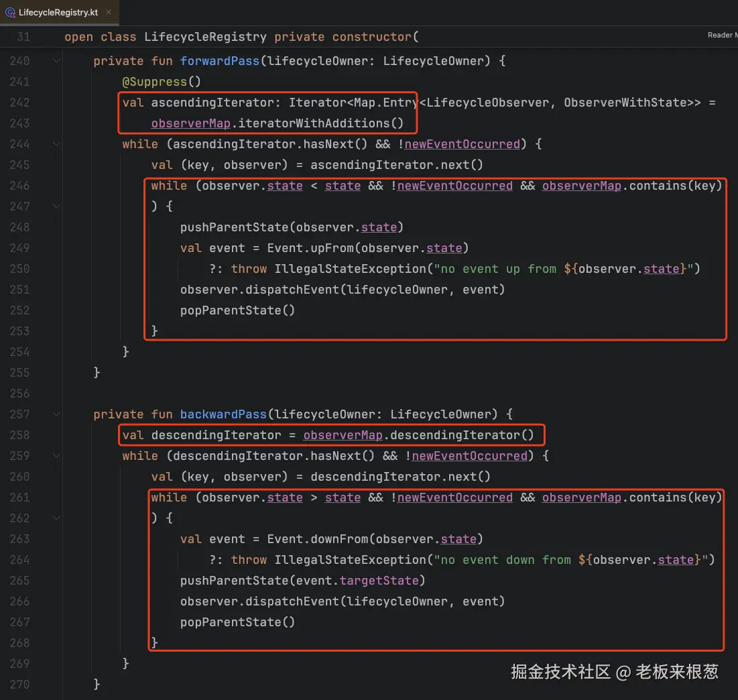Screen dimensions: 738x700
Task: Click line number 264 in the gutter
Action: (x=19, y=560)
